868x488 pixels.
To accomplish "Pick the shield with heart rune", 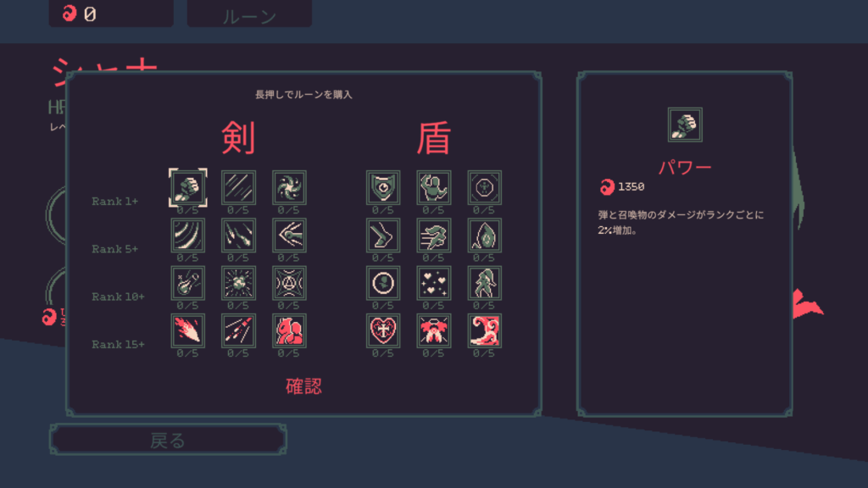I will tap(383, 187).
